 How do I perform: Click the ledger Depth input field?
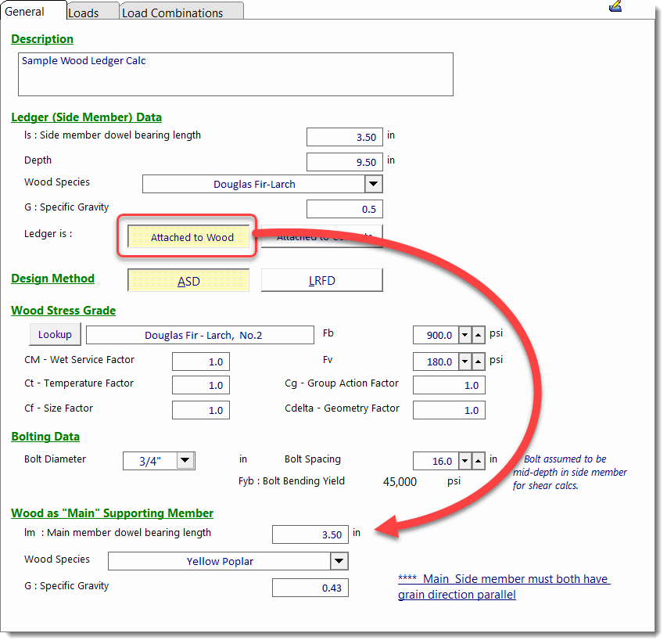[x=344, y=162]
